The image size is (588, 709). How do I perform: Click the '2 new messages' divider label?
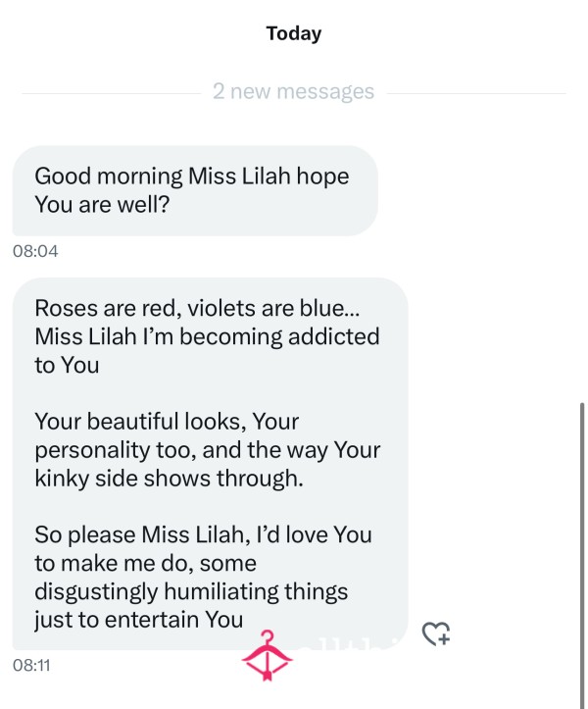293,91
